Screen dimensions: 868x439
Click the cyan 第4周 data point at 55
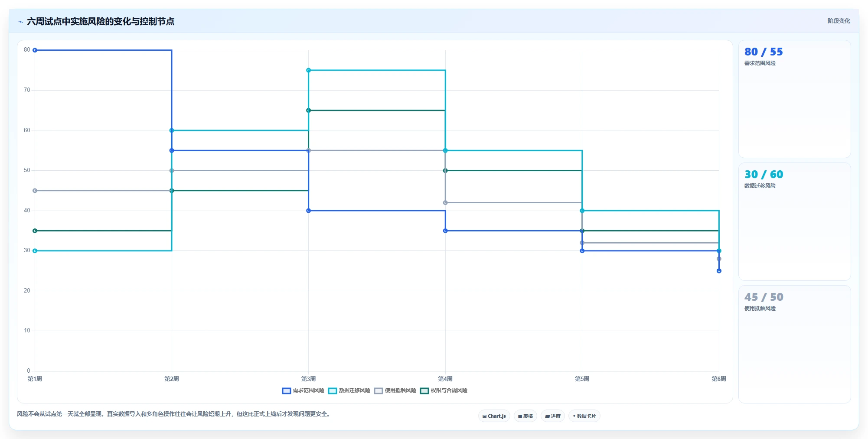[445, 150]
